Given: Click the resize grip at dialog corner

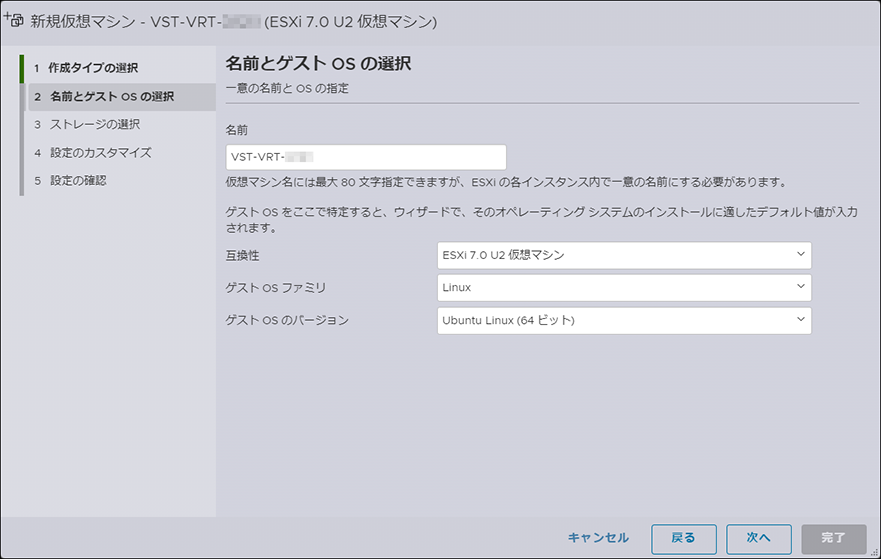Looking at the screenshot, I should 874,552.
